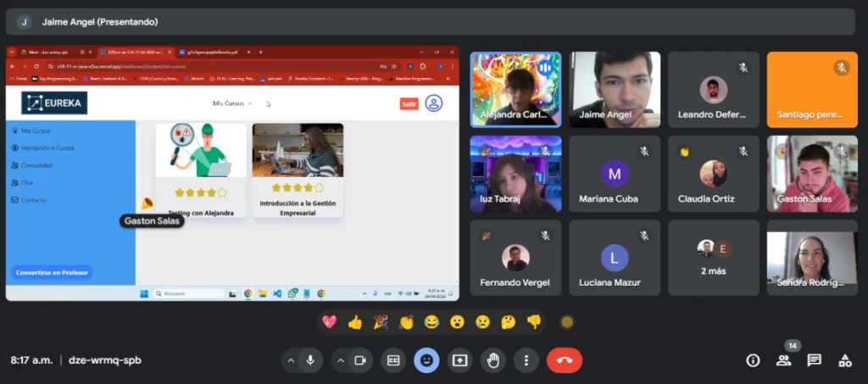The height and width of the screenshot is (384, 868).
Task: Expand the audio settings chevron beside the microphone
Action: click(x=291, y=360)
